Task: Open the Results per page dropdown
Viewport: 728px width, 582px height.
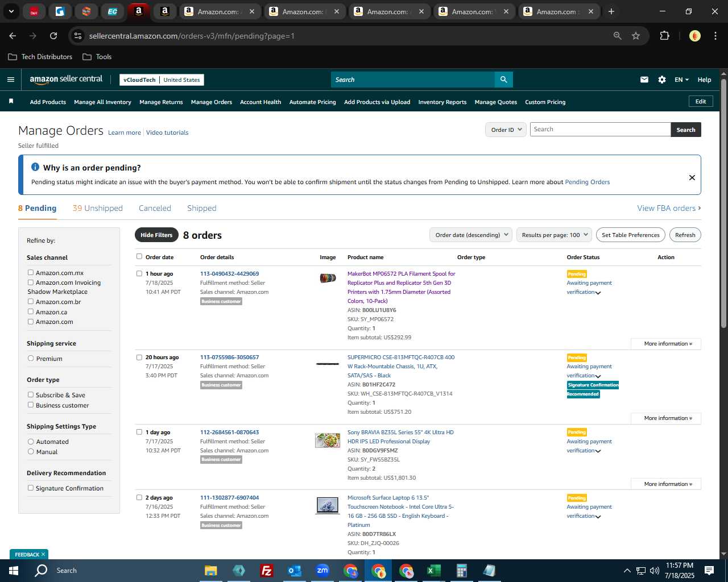Action: coord(554,235)
